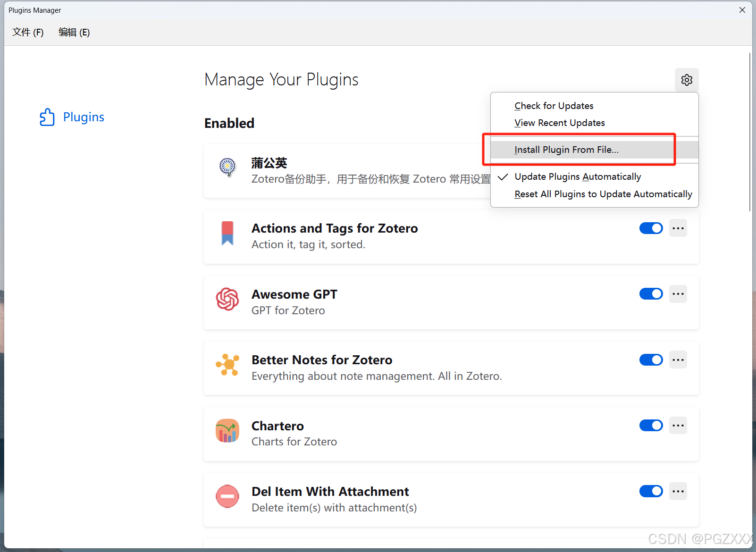
Task: Disable the Actions and Tags for Zotero plugin
Action: (x=651, y=228)
